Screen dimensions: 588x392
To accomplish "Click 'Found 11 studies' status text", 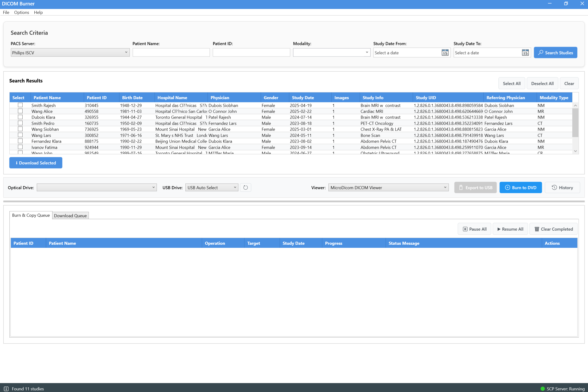I will tap(28, 389).
